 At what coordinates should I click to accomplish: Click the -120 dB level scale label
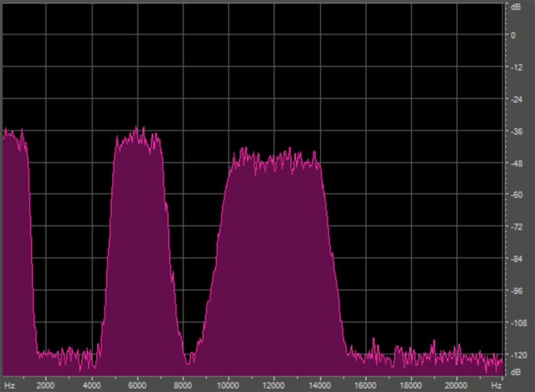coord(519,355)
